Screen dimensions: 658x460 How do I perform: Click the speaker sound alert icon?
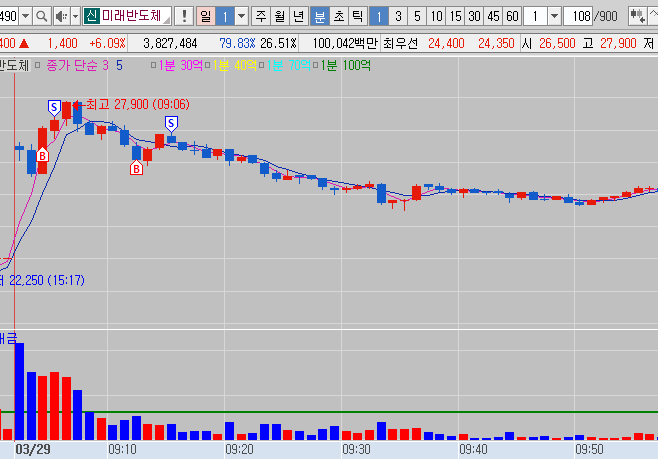(x=60, y=17)
